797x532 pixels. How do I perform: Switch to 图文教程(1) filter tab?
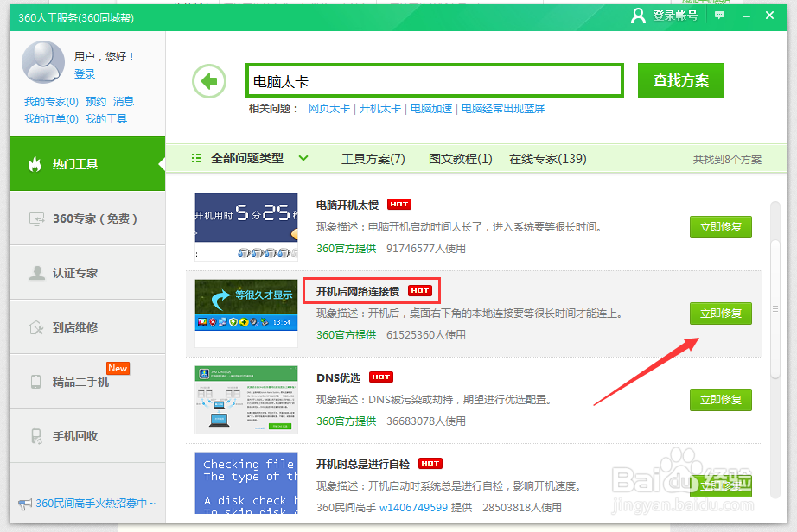461,159
